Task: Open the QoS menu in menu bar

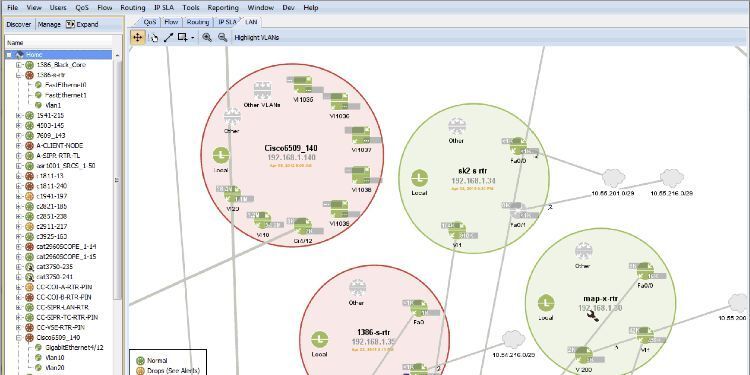Action: (82, 8)
